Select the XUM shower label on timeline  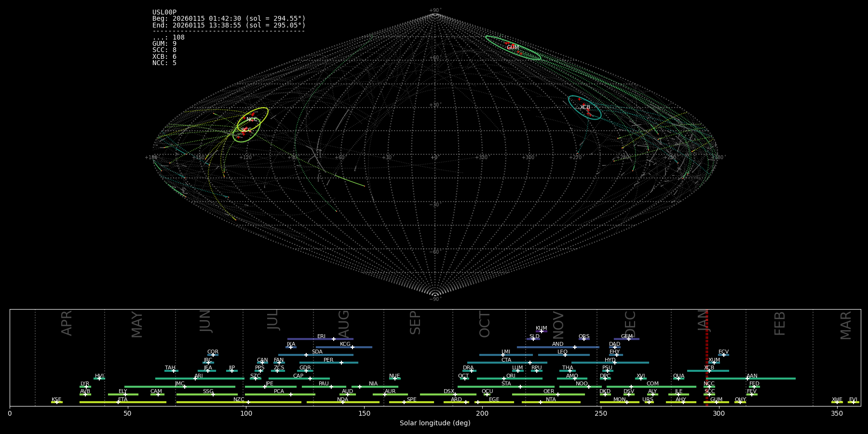coord(714,360)
